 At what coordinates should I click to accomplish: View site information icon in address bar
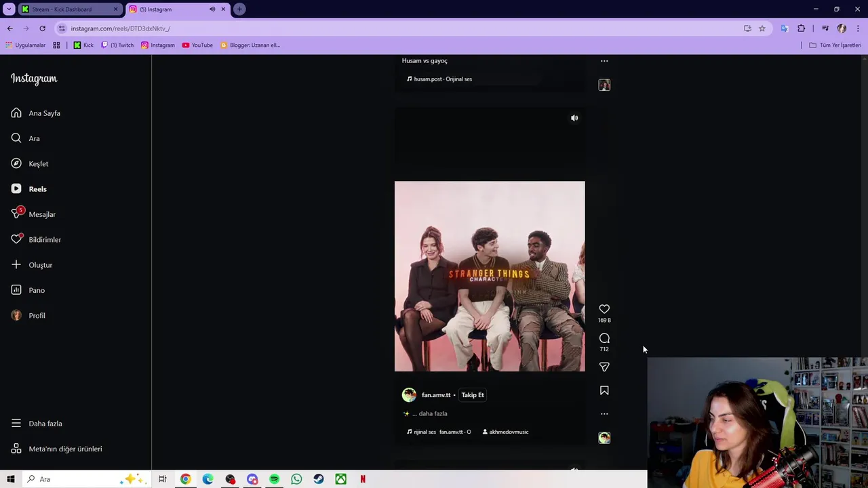click(62, 28)
